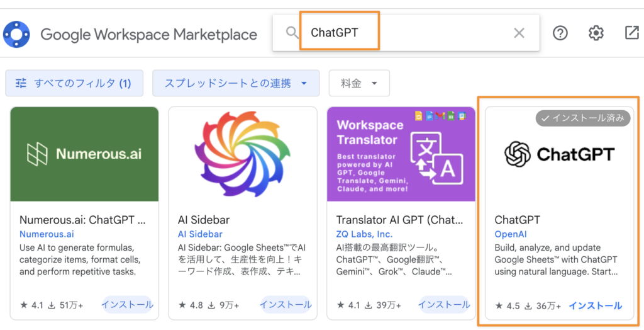Open the AI Sidebar developer link
The height and width of the screenshot is (330, 644).
pos(200,234)
